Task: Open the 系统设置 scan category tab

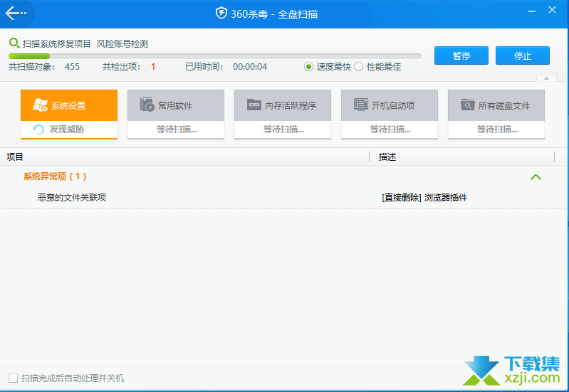Action: (x=69, y=115)
